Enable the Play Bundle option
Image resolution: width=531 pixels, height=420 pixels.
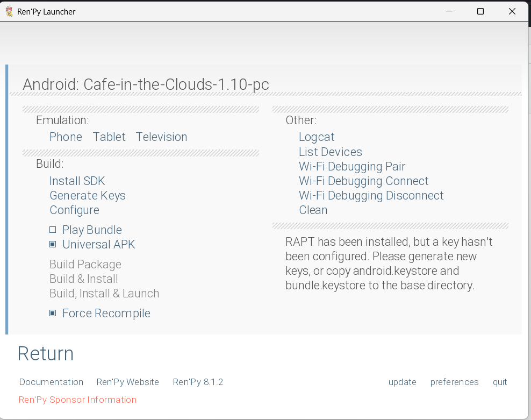[x=85, y=230]
